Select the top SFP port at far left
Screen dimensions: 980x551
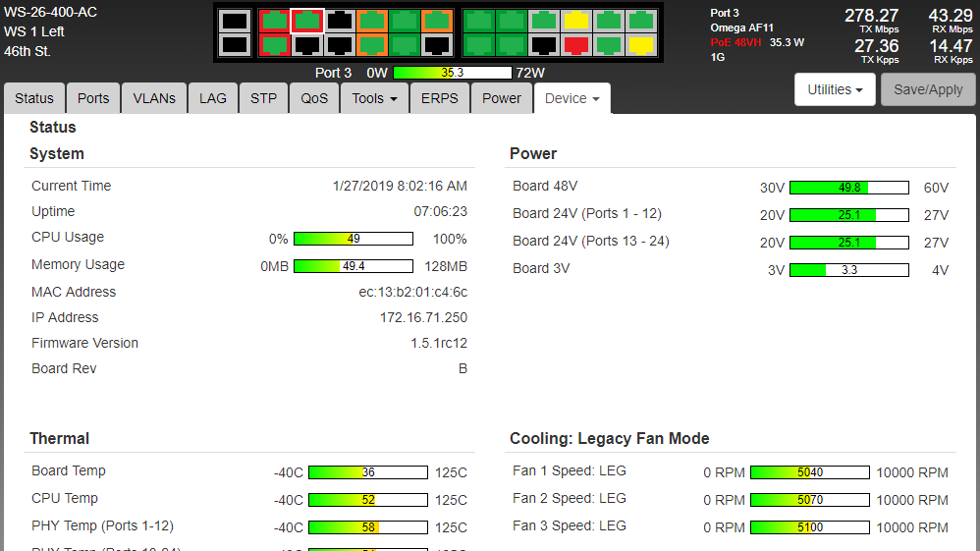[235, 21]
